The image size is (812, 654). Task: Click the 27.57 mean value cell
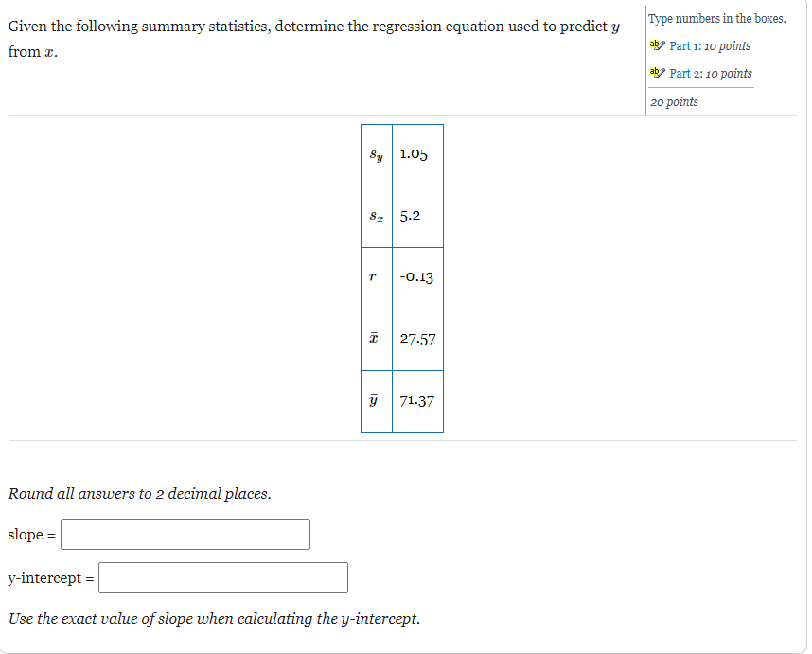coord(416,339)
